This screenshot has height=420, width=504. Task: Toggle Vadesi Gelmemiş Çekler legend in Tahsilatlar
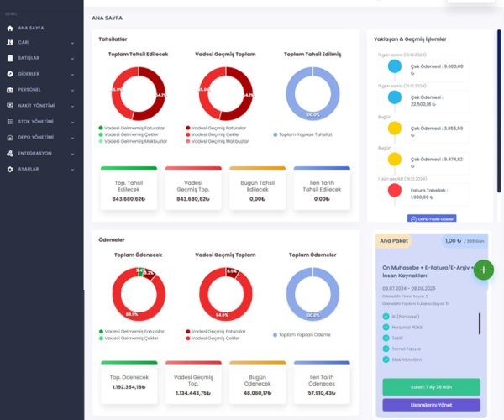pos(129,134)
